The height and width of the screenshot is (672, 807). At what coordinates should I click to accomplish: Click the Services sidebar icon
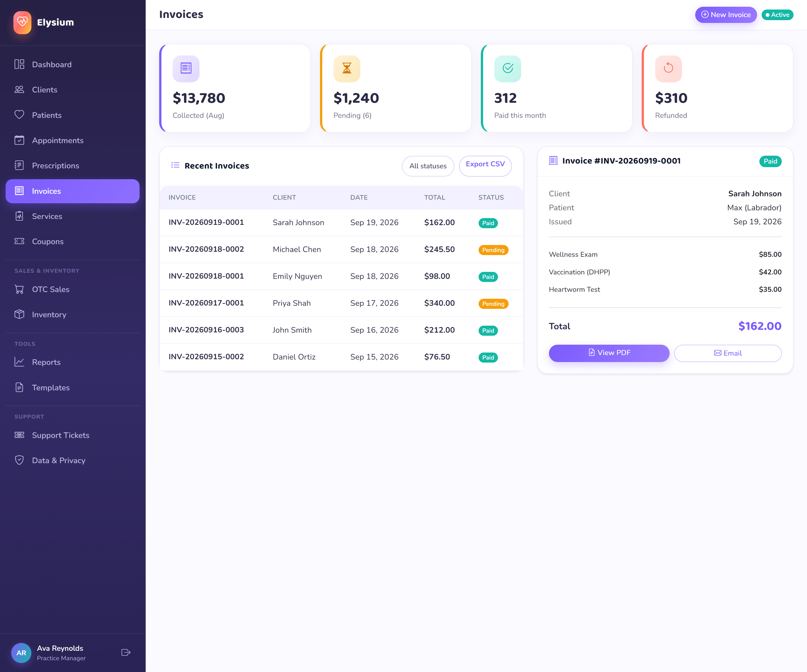[19, 216]
